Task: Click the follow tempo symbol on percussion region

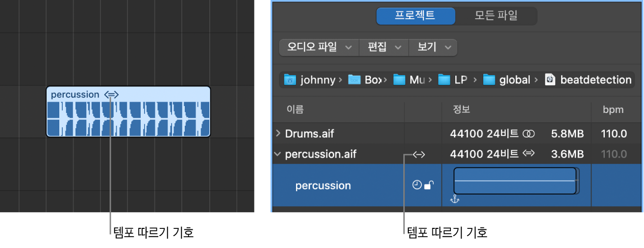Action: click(112, 94)
